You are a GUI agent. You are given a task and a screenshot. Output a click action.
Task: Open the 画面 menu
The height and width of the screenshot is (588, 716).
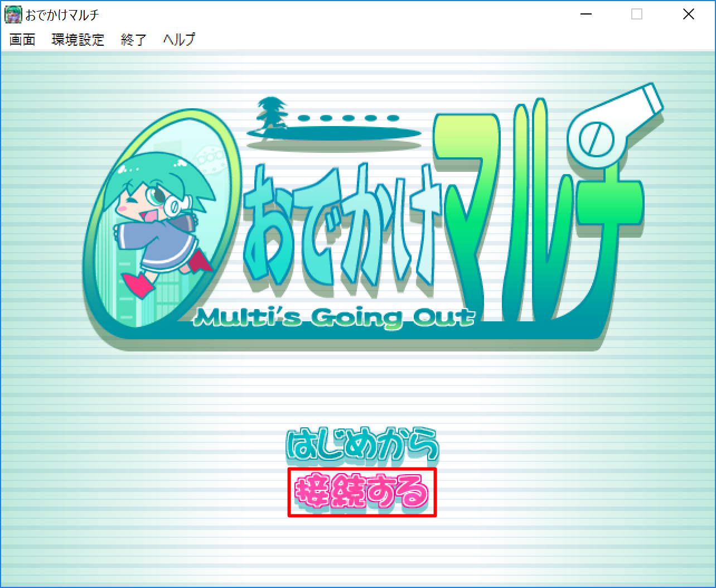22,40
